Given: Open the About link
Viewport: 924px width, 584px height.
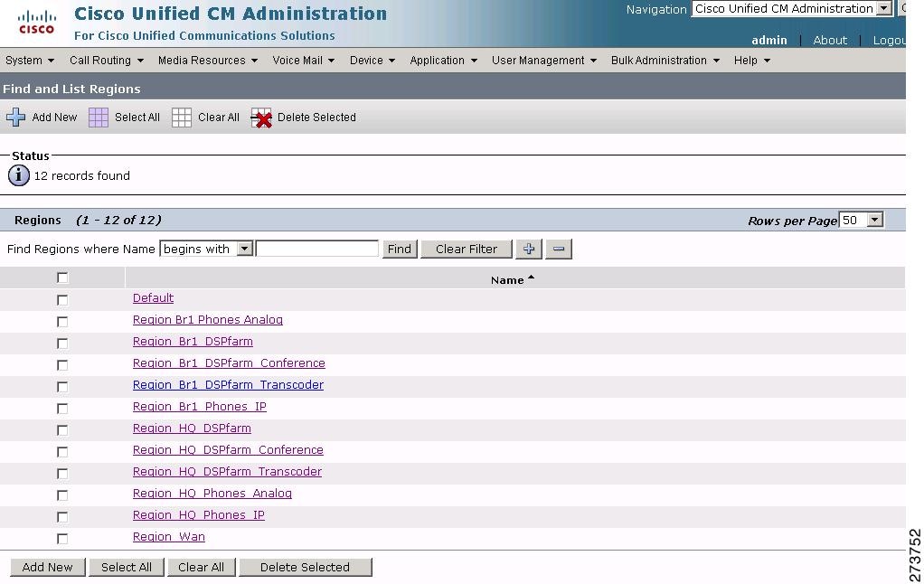Looking at the screenshot, I should coord(830,40).
